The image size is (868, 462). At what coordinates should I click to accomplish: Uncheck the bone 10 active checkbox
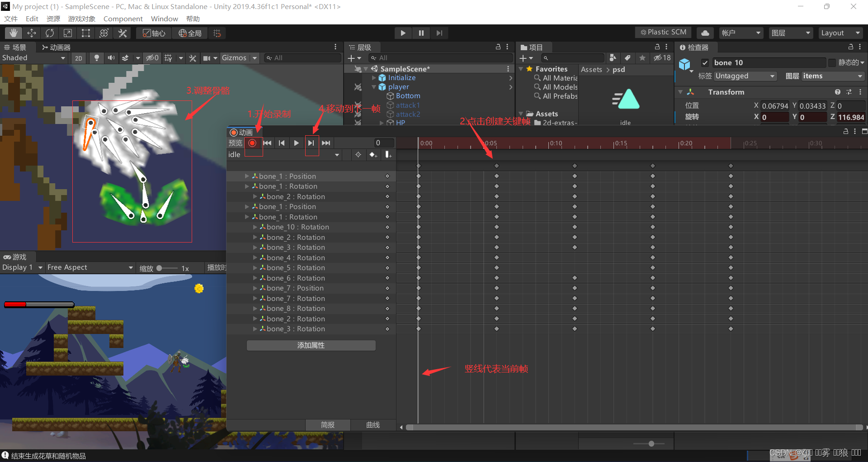click(x=705, y=63)
